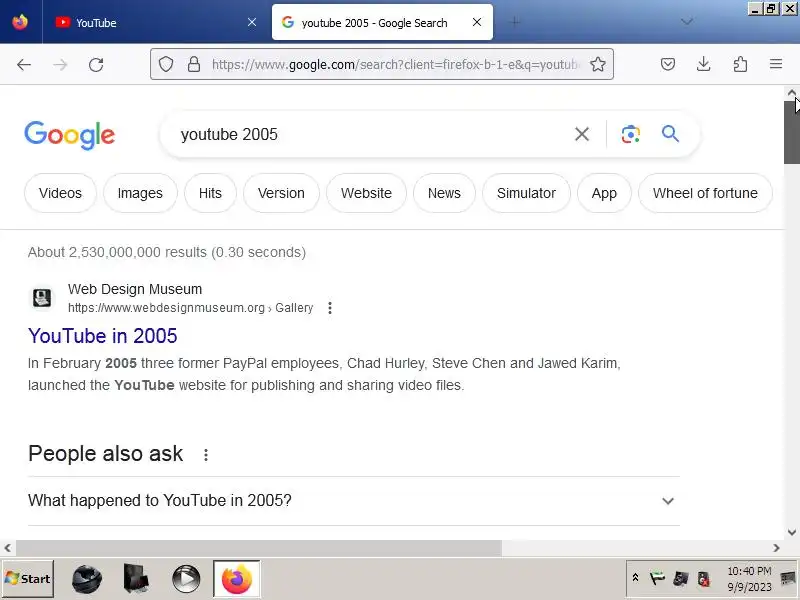The height and width of the screenshot is (600, 800).
Task: Open the tracking protection shield icon
Action: pyautogui.click(x=166, y=64)
